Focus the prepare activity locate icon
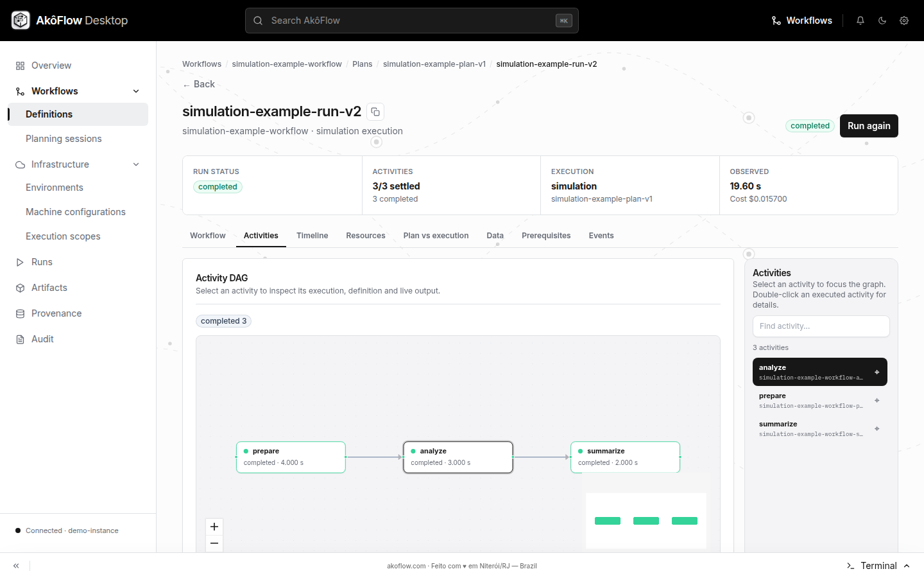Screen dimensions: 924x578 pos(877,400)
